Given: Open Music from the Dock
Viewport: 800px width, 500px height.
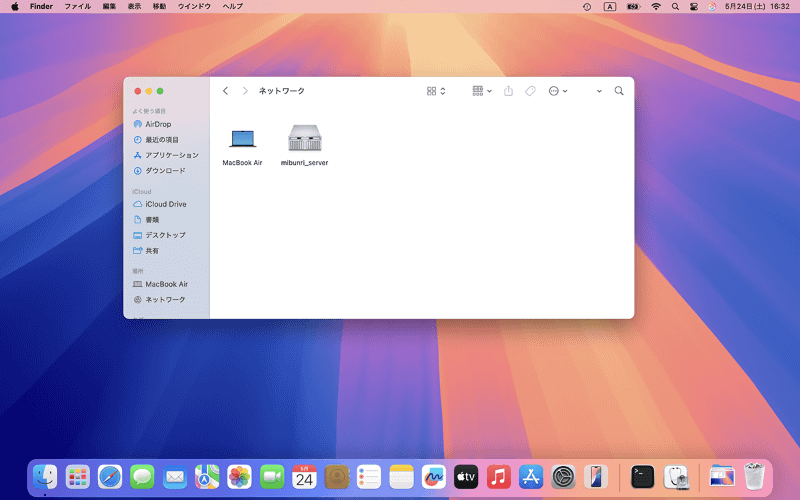Looking at the screenshot, I should (498, 478).
